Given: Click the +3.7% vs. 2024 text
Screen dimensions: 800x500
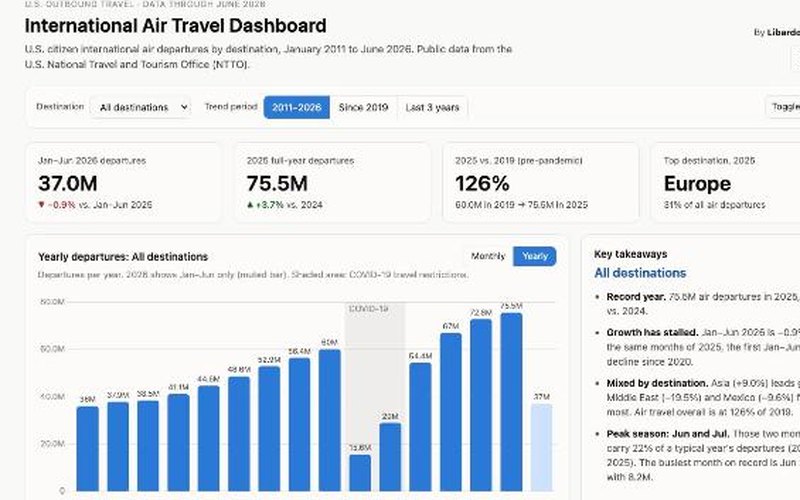Looking at the screenshot, I should pos(285,205).
